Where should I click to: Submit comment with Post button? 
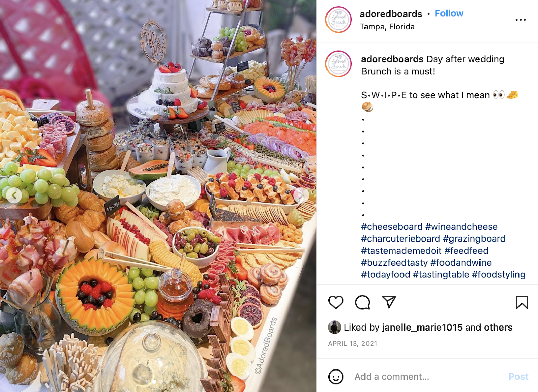point(518,377)
